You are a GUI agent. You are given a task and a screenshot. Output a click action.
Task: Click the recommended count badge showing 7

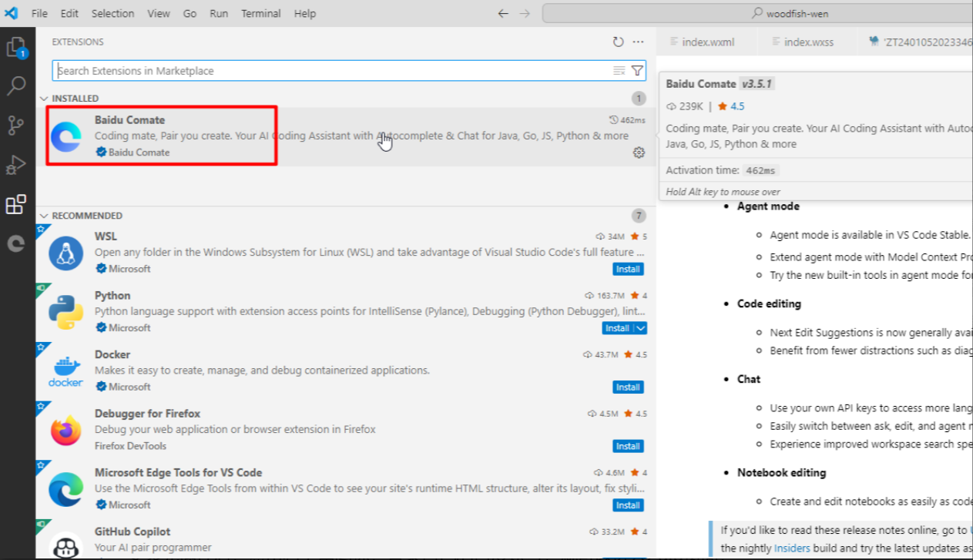point(639,216)
